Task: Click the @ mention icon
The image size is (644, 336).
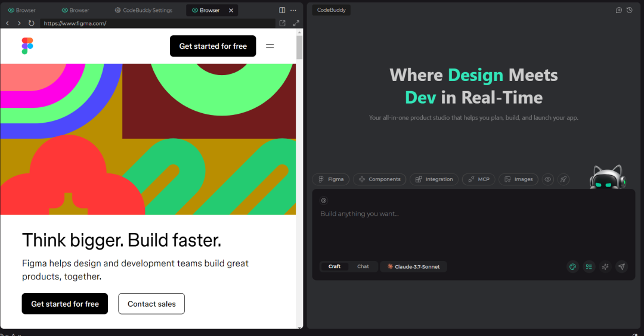Action: click(x=324, y=201)
